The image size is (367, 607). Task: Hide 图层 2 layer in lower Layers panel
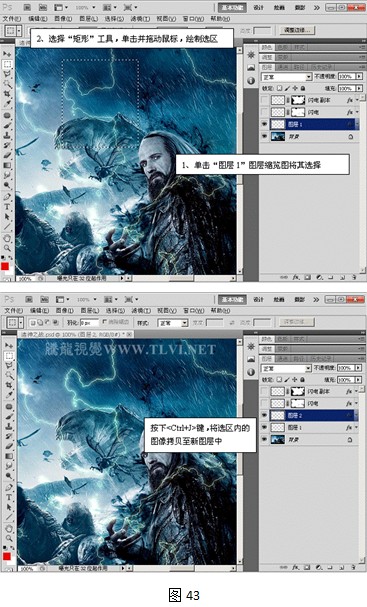coord(265,415)
